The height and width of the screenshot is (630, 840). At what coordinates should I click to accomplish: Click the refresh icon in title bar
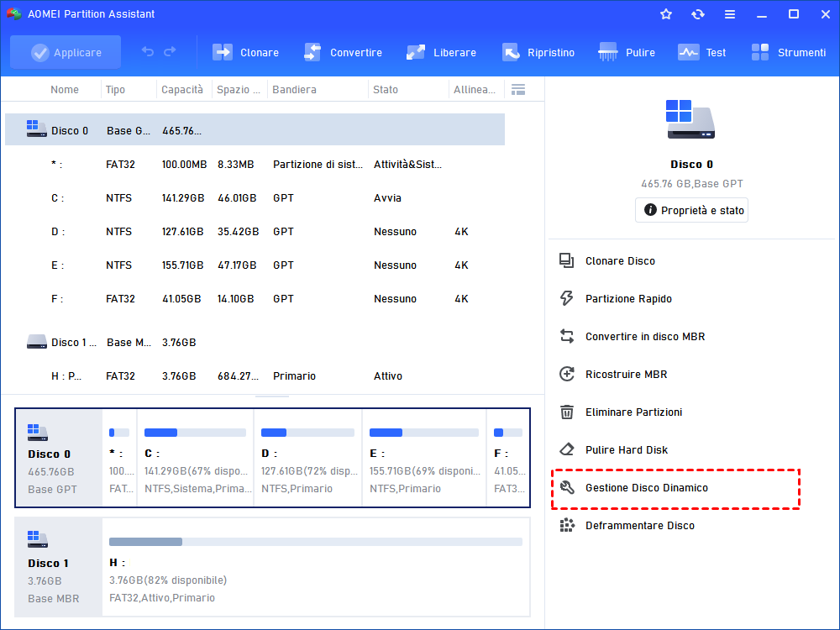[x=697, y=14]
